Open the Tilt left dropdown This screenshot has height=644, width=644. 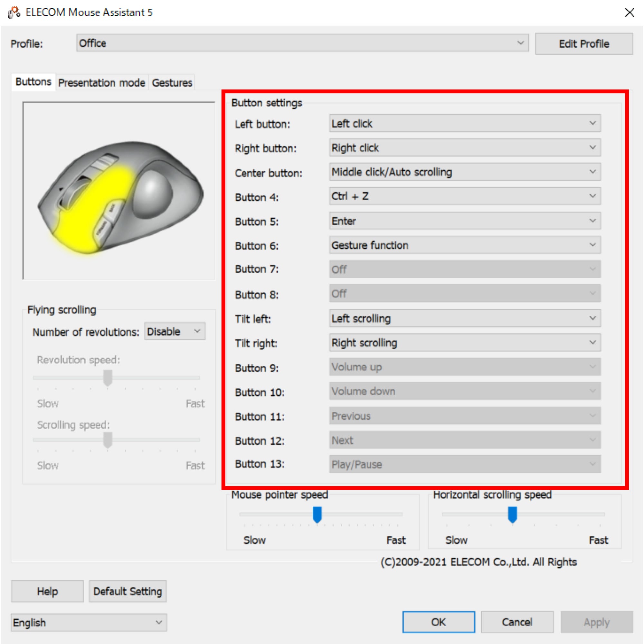pyautogui.click(x=465, y=318)
